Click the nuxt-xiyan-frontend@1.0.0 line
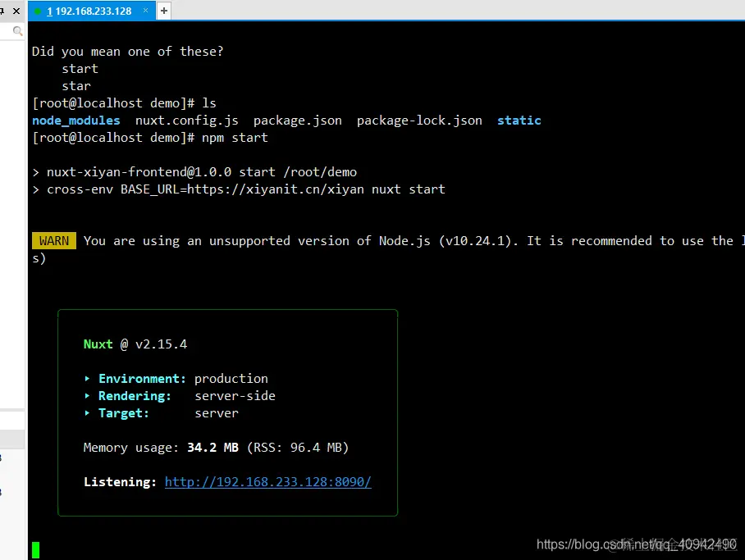 point(202,172)
